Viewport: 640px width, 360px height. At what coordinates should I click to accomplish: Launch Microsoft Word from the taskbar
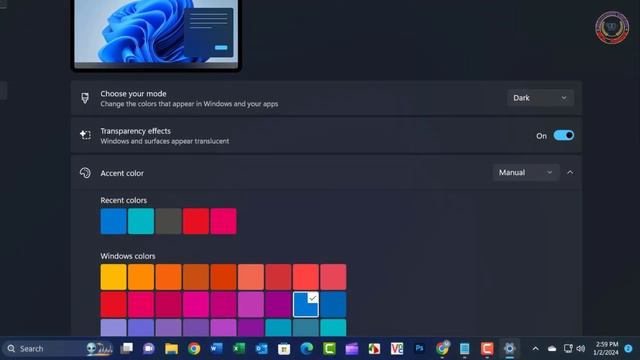(216, 349)
